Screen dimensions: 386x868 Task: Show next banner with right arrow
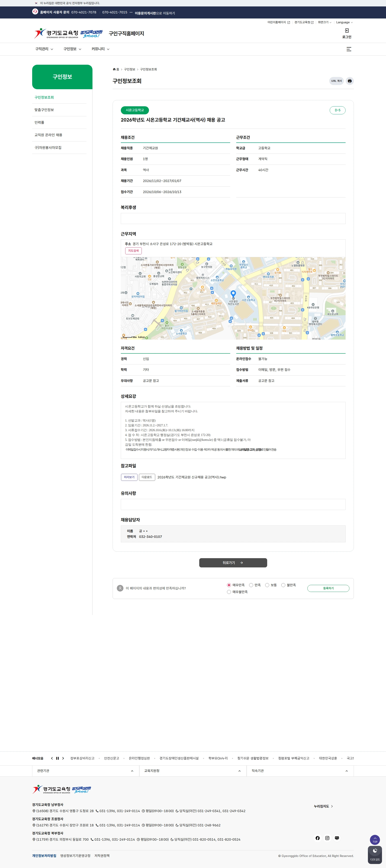pos(63,758)
